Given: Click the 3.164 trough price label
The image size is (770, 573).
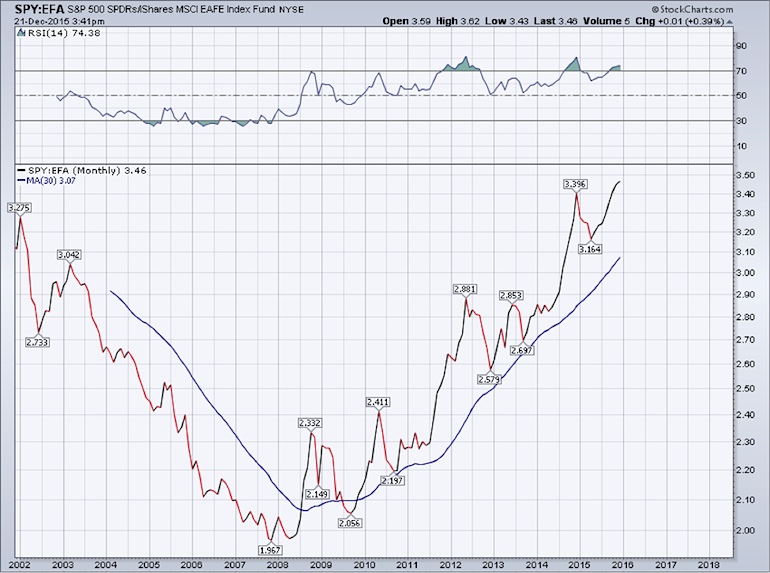Looking at the screenshot, I should 590,249.
